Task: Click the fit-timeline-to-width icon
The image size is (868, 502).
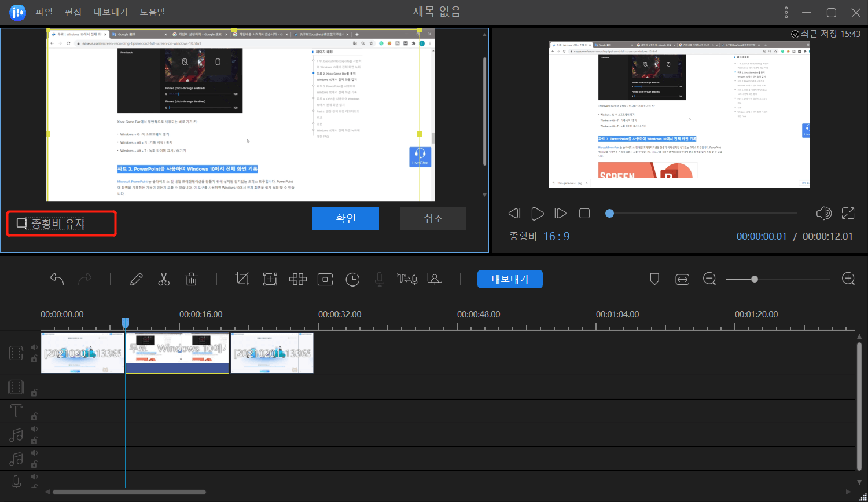Action: [682, 279]
